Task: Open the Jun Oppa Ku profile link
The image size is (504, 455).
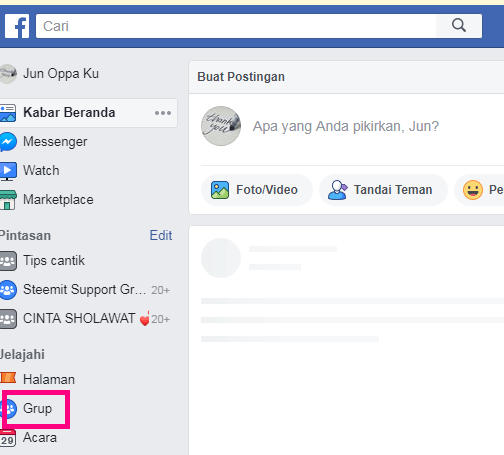Action: (61, 74)
